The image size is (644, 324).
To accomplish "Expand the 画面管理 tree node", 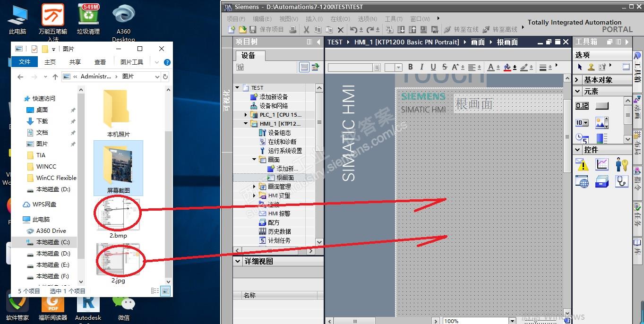I will pyautogui.click(x=255, y=187).
